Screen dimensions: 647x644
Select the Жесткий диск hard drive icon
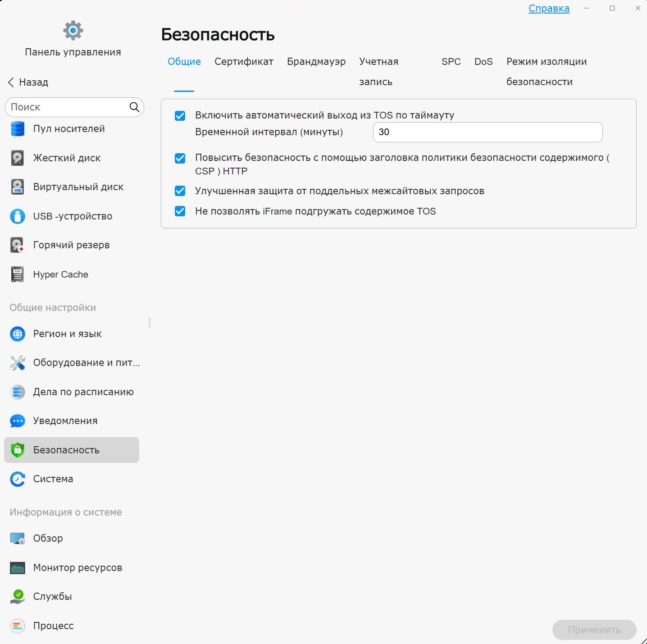(x=18, y=158)
